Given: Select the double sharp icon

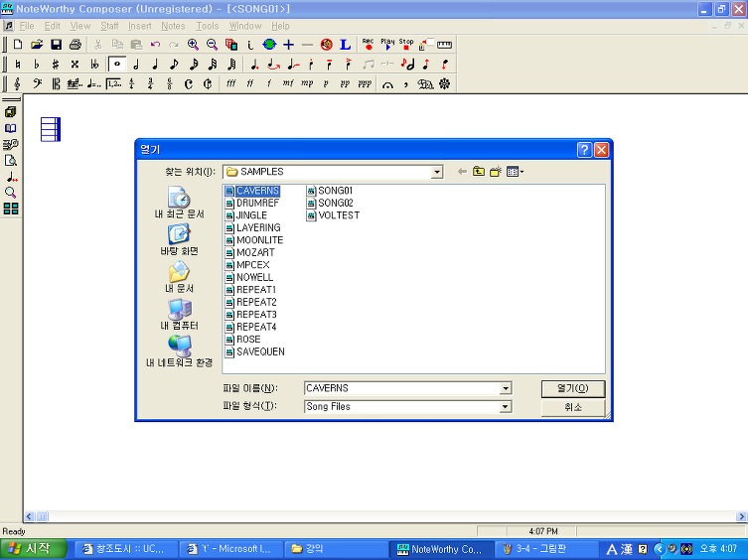Looking at the screenshot, I should click(75, 64).
